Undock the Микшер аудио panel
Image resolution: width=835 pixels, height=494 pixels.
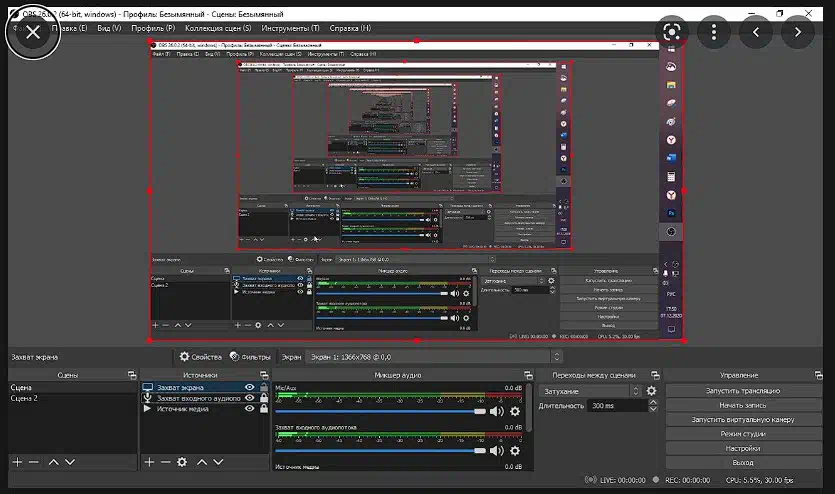pos(528,375)
